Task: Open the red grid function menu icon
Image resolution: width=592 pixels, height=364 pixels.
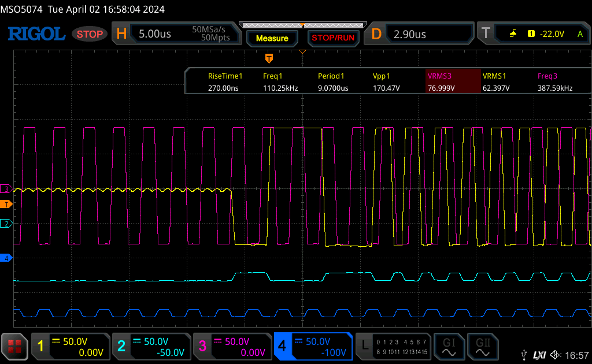Action: pos(14,346)
